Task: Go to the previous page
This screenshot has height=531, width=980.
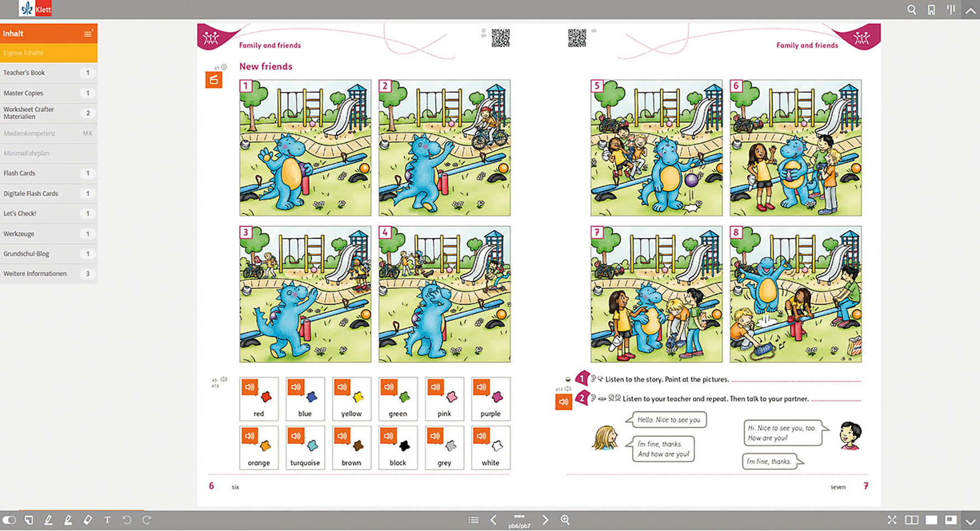Action: (493, 520)
